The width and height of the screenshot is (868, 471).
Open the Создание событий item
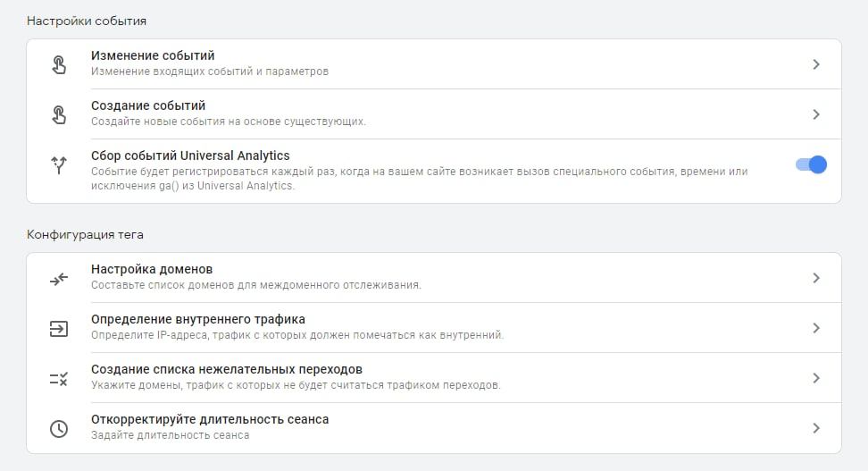tap(148, 106)
